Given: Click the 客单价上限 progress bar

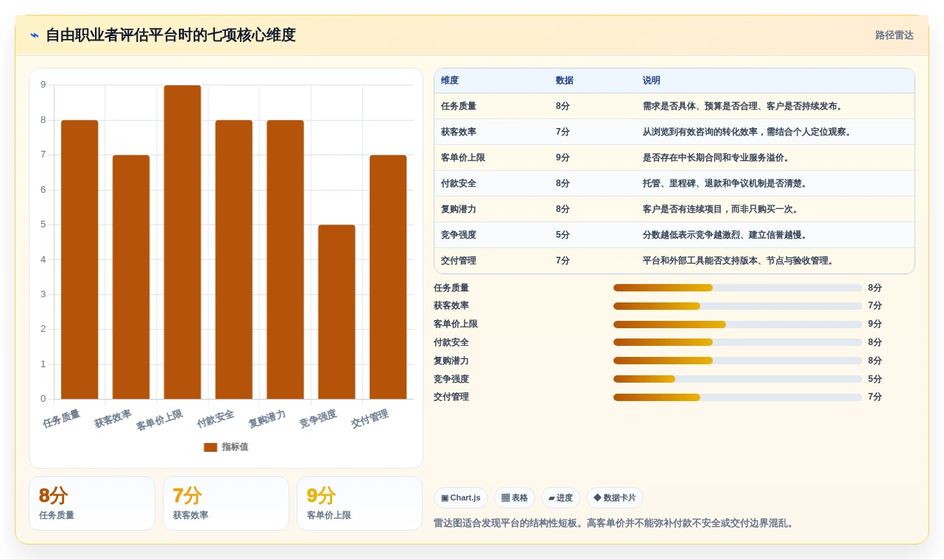Looking at the screenshot, I should click(x=737, y=324).
